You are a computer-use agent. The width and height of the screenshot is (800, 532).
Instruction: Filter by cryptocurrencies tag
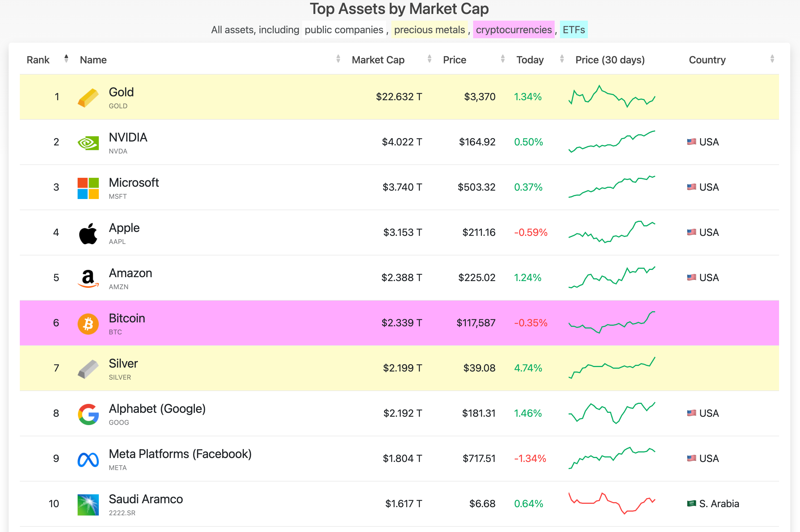[x=513, y=30]
